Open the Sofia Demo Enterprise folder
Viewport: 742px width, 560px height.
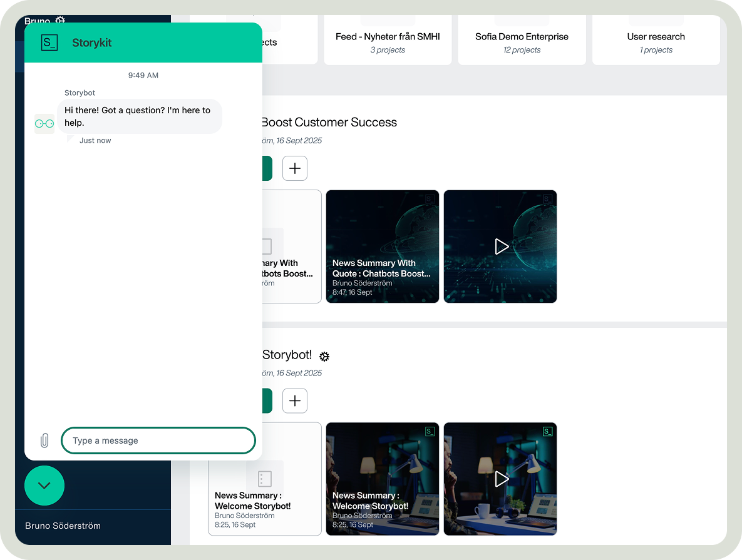522,40
